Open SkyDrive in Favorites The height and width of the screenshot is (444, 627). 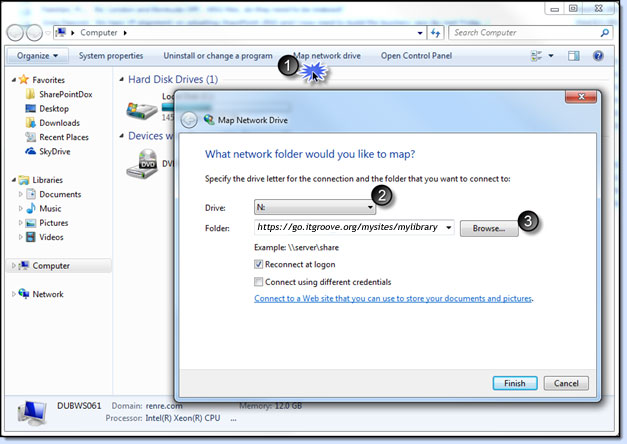[x=56, y=151]
